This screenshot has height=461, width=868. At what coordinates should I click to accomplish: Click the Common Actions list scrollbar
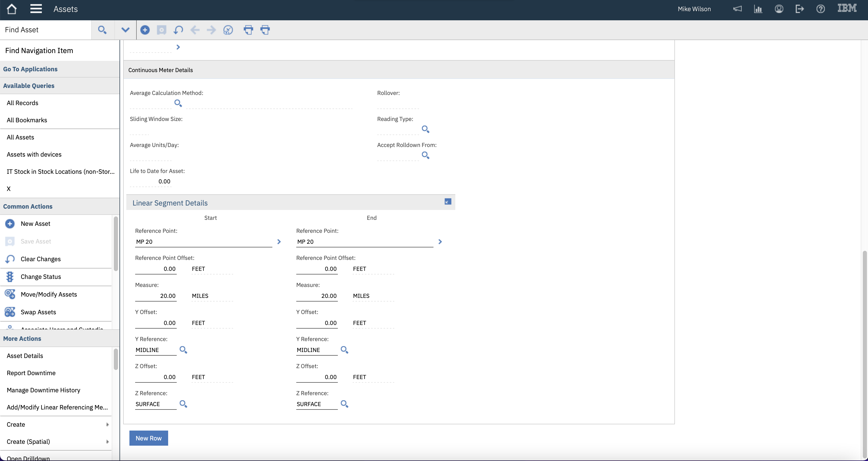116,244
